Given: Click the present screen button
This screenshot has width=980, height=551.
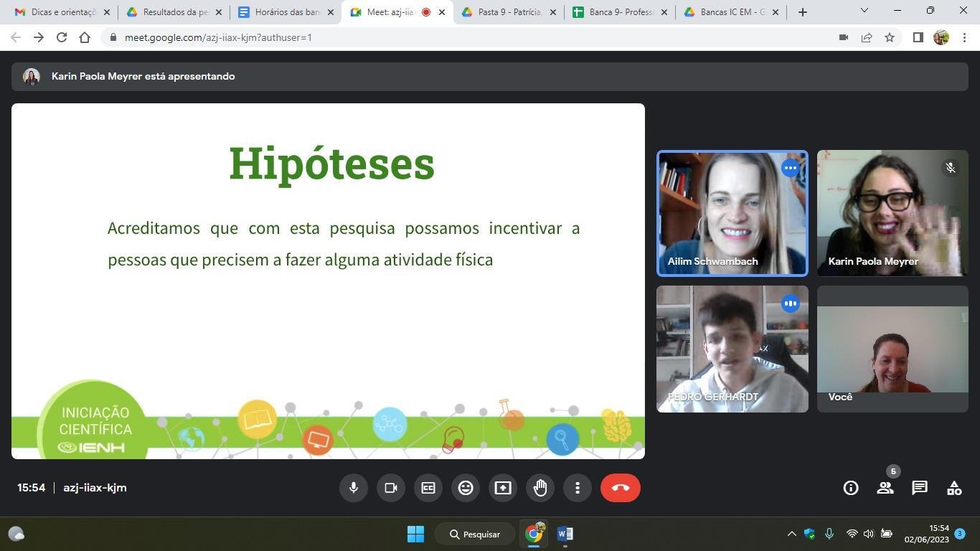Looking at the screenshot, I should click(x=503, y=488).
